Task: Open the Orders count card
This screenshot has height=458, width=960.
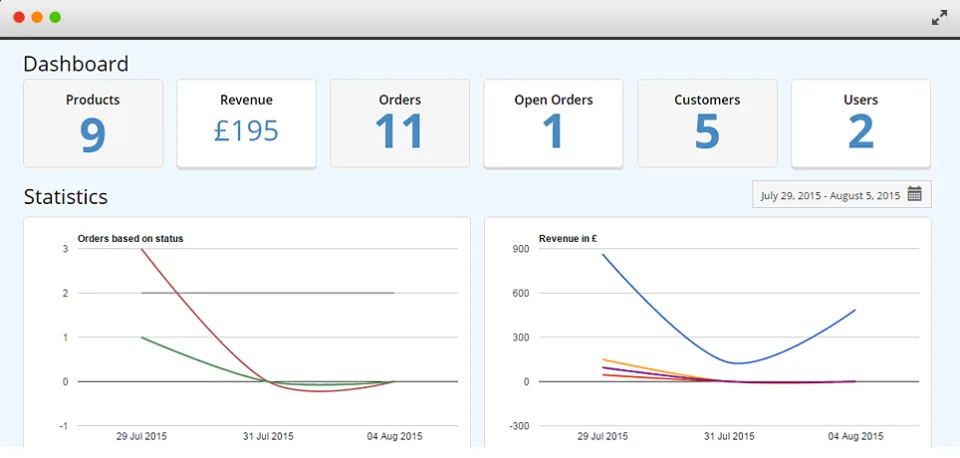Action: coord(400,123)
